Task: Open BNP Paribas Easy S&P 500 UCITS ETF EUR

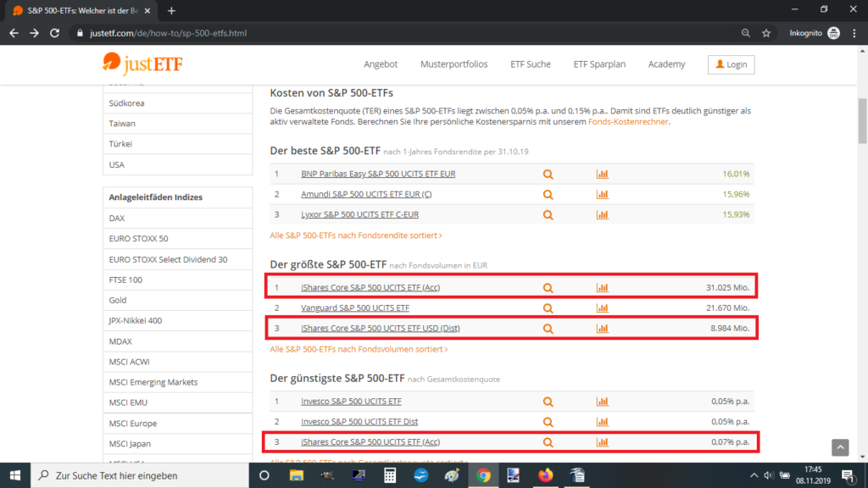Action: pyautogui.click(x=378, y=174)
